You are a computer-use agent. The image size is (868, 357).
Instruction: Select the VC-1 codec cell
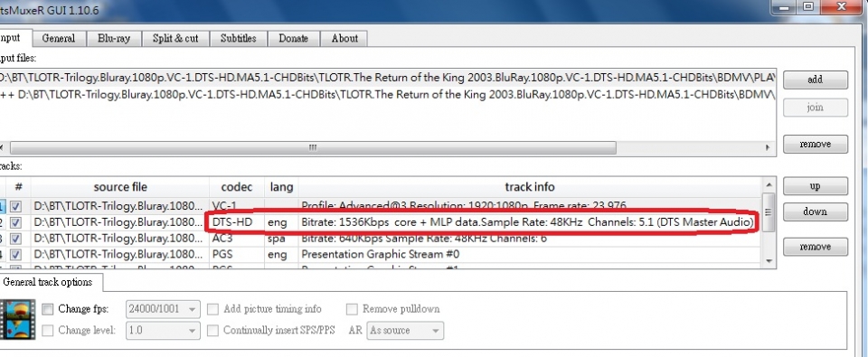pyautogui.click(x=236, y=206)
